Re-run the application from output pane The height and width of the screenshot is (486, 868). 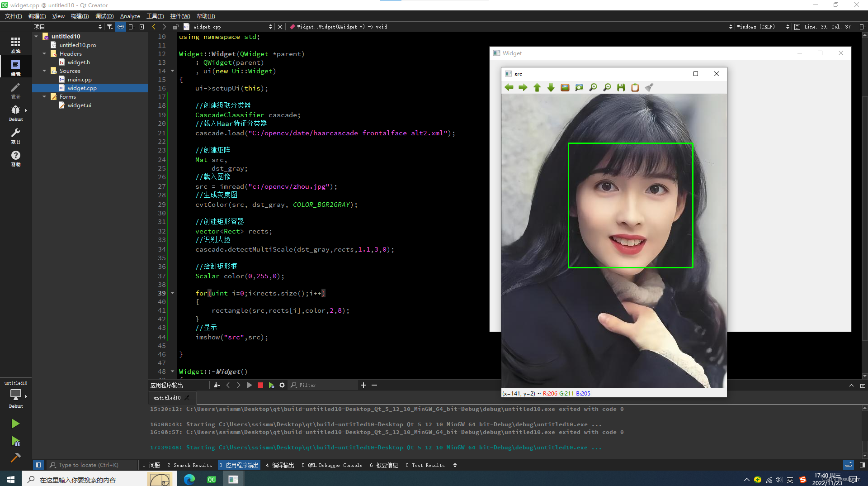pos(250,385)
